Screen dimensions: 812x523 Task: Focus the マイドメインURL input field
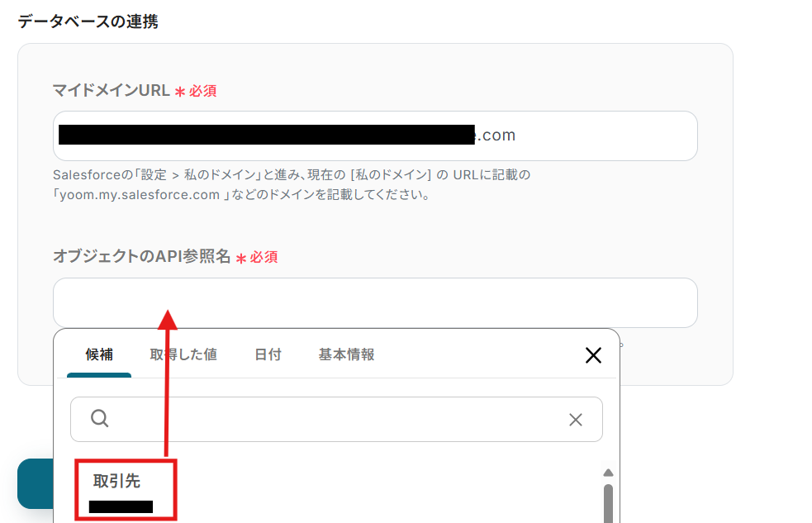(x=376, y=136)
